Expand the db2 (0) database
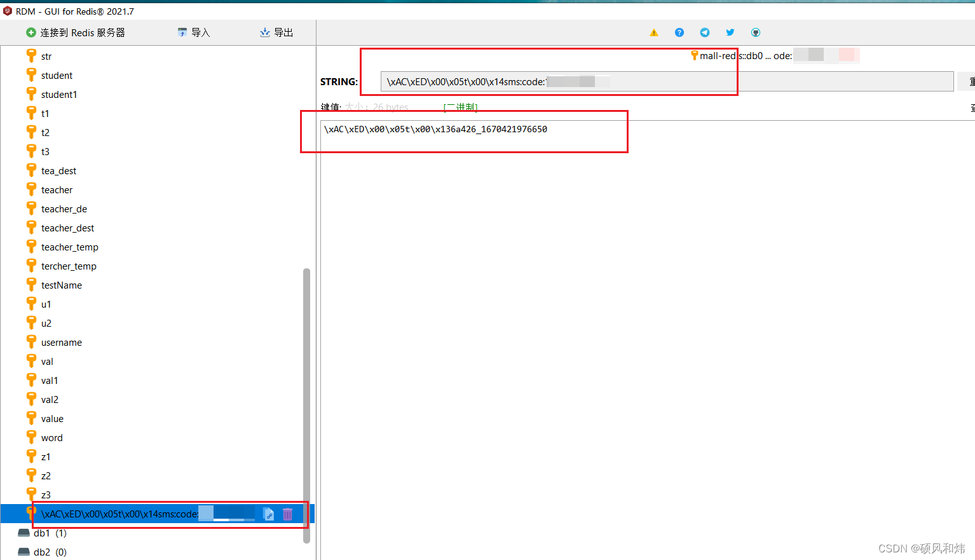This screenshot has height=560, width=975. 42,552
